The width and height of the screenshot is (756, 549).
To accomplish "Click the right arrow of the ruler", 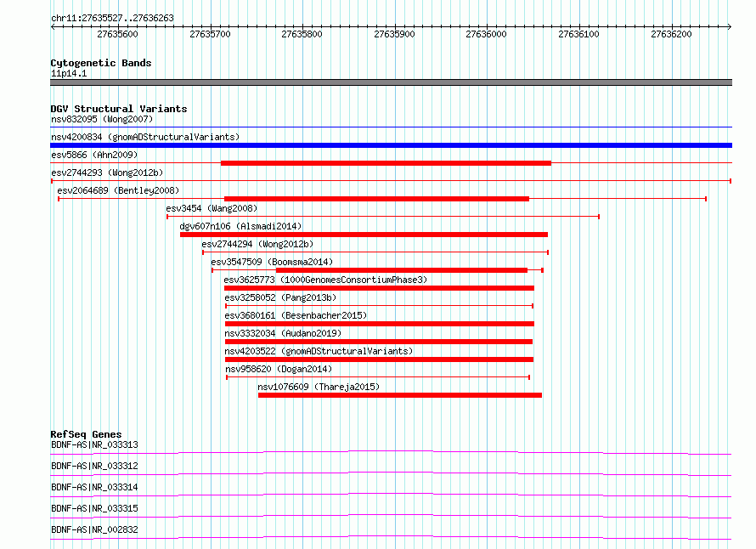I will pyautogui.click(x=730, y=26).
